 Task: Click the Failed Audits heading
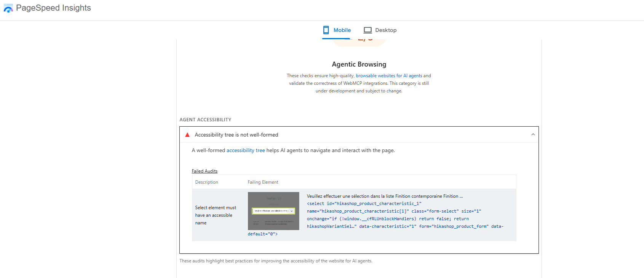[205, 171]
